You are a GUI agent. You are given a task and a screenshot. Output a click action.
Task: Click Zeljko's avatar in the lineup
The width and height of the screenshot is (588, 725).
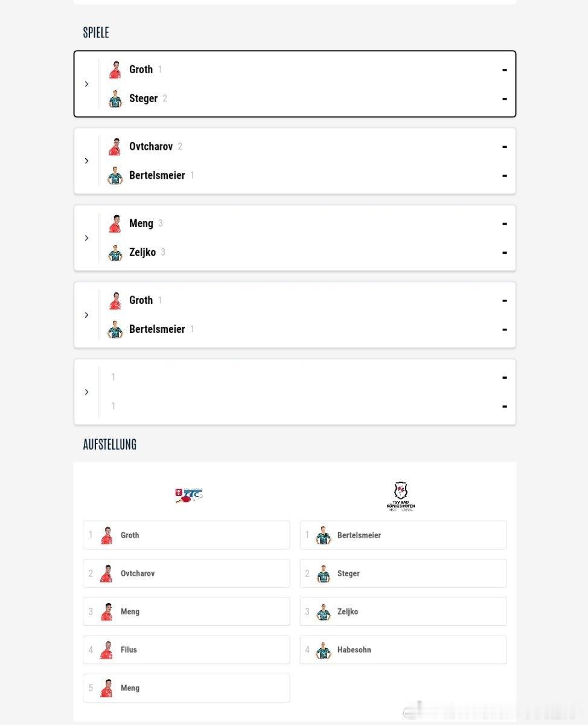coord(324,612)
